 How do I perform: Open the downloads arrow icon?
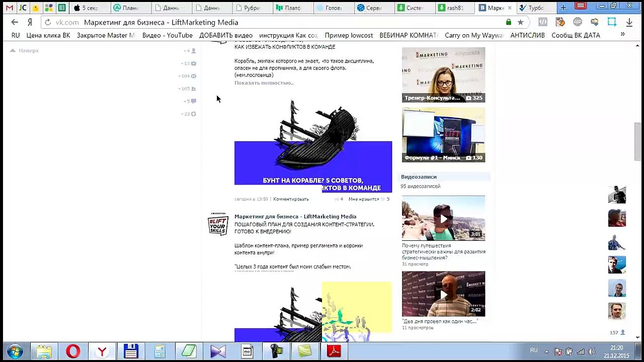point(629,22)
